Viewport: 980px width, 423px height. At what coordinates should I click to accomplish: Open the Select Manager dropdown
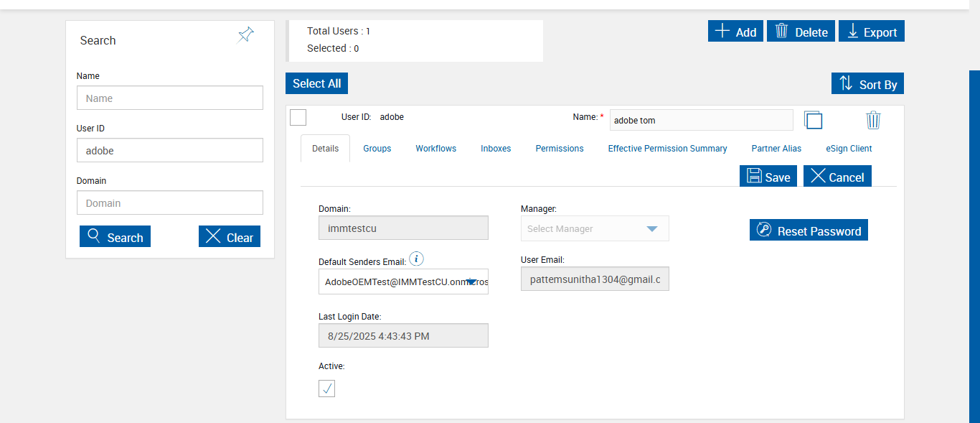click(595, 228)
